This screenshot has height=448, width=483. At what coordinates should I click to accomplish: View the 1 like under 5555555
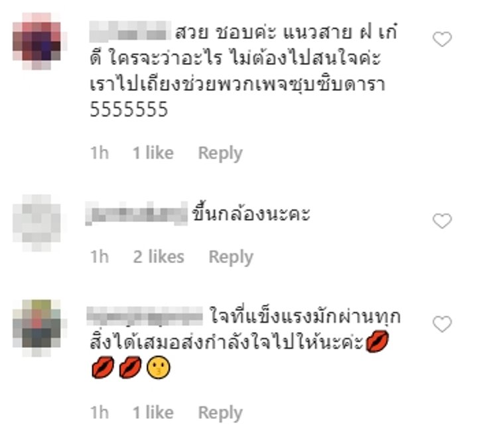pos(153,153)
